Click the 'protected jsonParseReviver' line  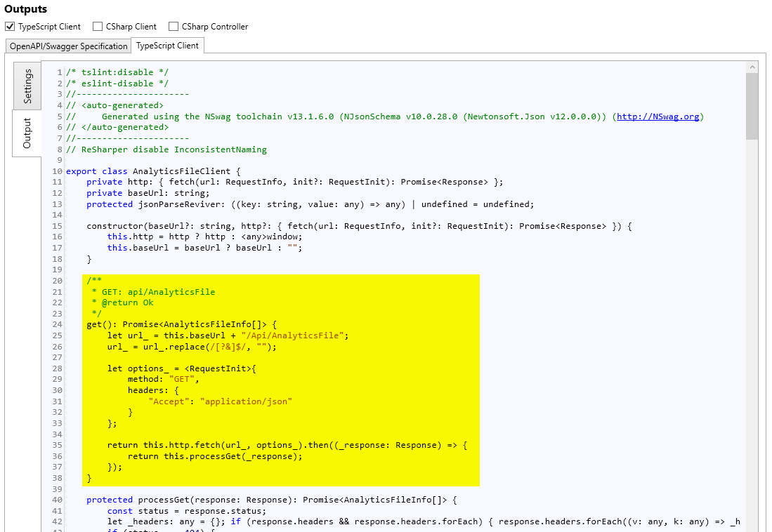pos(310,204)
